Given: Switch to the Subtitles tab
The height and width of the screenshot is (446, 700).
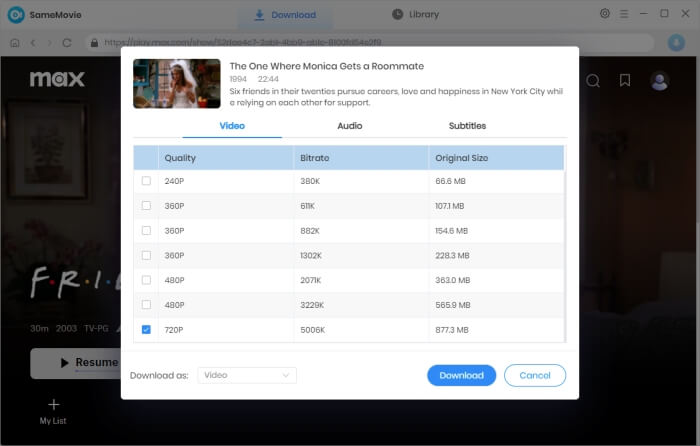Looking at the screenshot, I should [x=467, y=126].
